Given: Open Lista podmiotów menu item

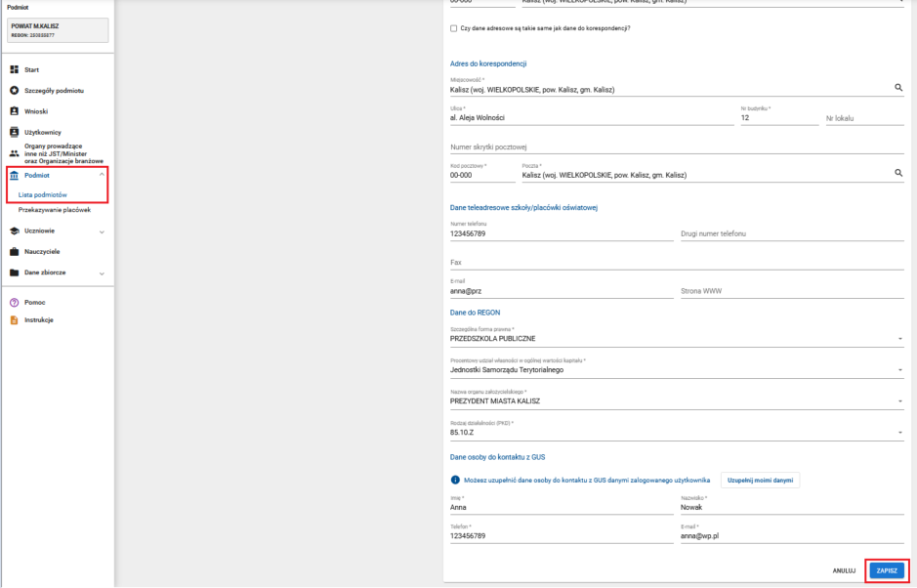Looking at the screenshot, I should click(x=49, y=195).
